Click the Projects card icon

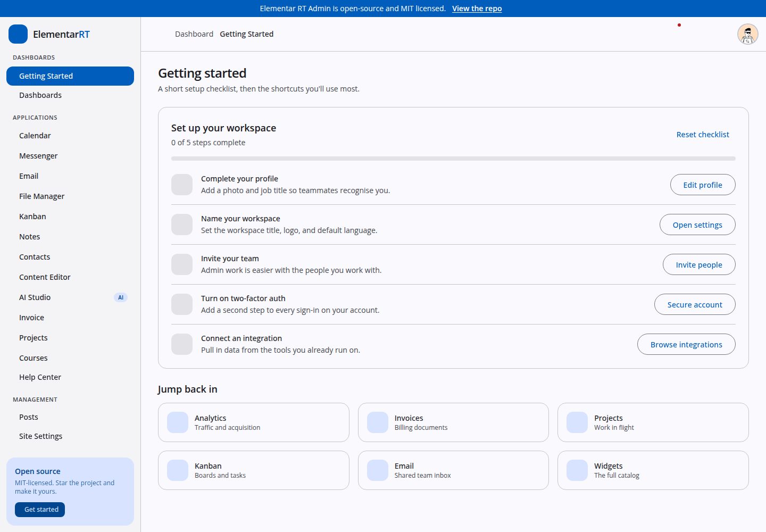coord(577,422)
